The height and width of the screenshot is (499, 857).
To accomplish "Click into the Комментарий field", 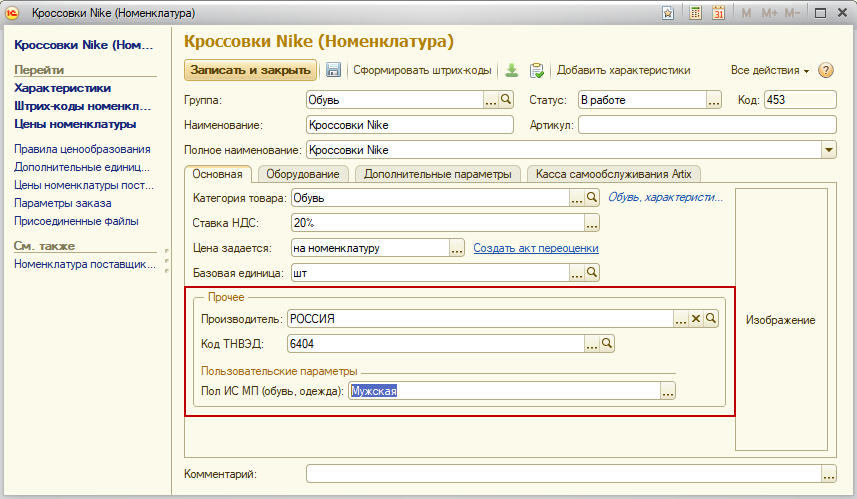I will (563, 474).
